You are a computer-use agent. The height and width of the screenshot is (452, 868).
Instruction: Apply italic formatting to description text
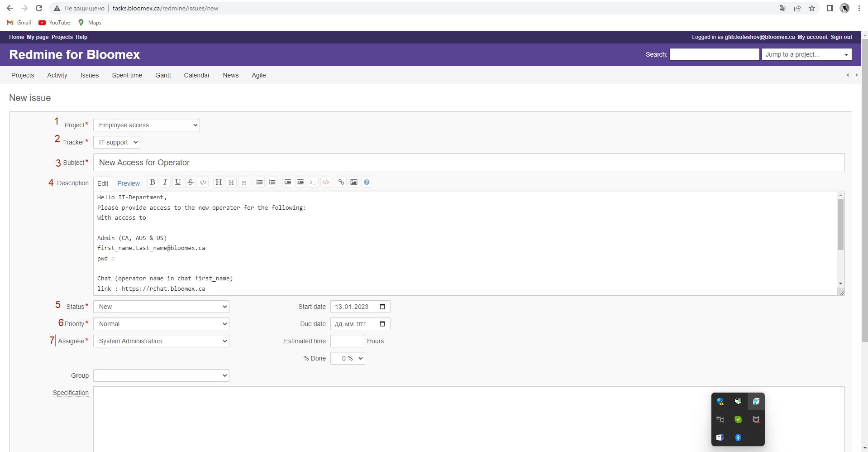coord(165,182)
